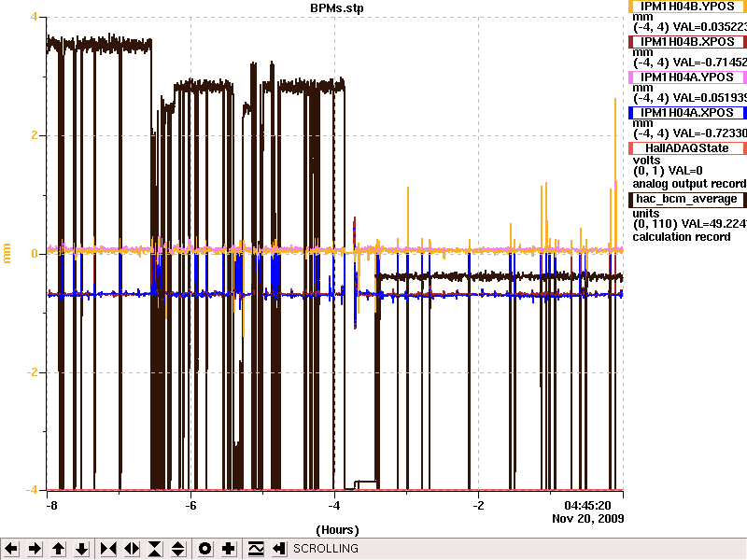The image size is (747, 560).
Task: Click the circle auto-scale toolbar icon
Action: [x=204, y=549]
